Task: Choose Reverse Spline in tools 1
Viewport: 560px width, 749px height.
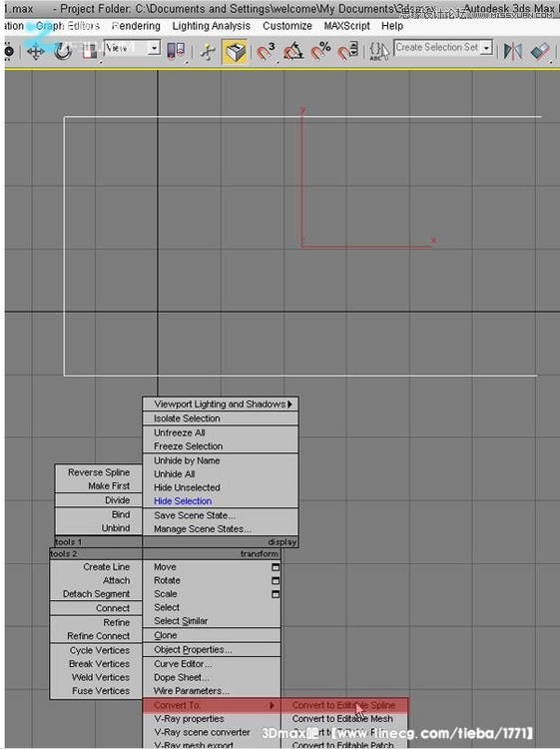Action: tap(99, 472)
